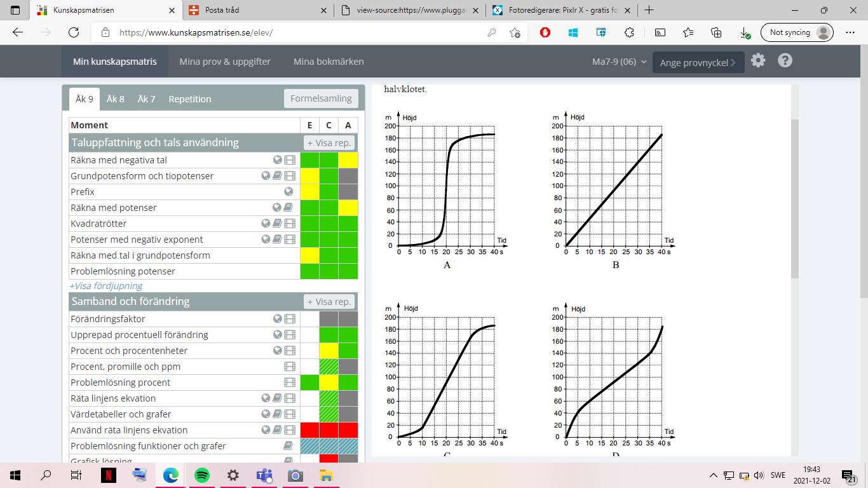
Task: Click the film icon for Problemlösning procent
Action: pyautogui.click(x=290, y=383)
